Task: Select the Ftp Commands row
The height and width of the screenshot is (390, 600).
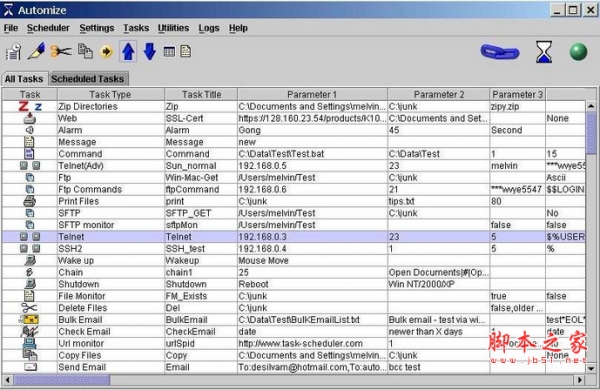Action: (294, 189)
